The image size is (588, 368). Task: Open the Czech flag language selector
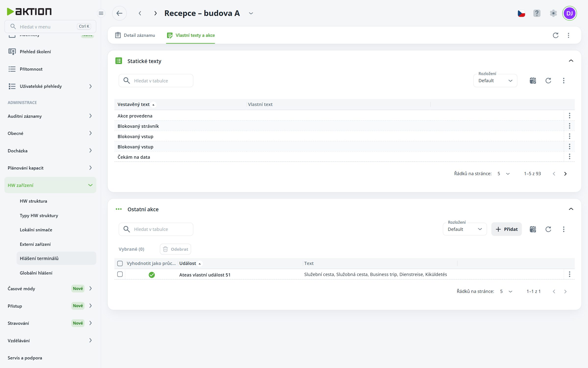tap(521, 13)
